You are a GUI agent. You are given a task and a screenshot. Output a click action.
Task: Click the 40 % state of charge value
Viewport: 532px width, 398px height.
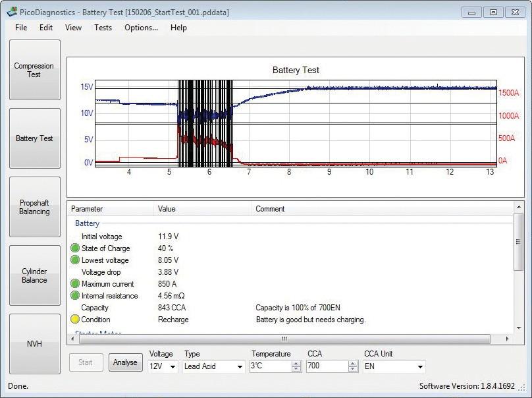pyautogui.click(x=165, y=248)
